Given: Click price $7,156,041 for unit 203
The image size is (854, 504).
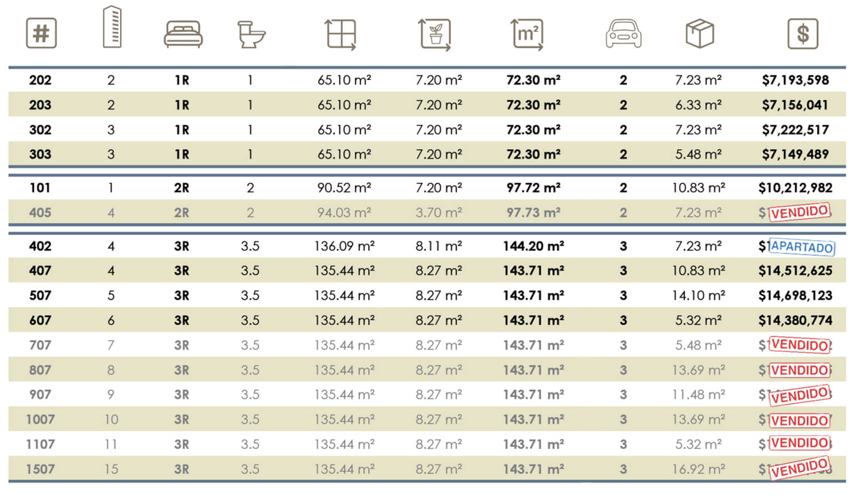Looking at the screenshot, I should 795,105.
